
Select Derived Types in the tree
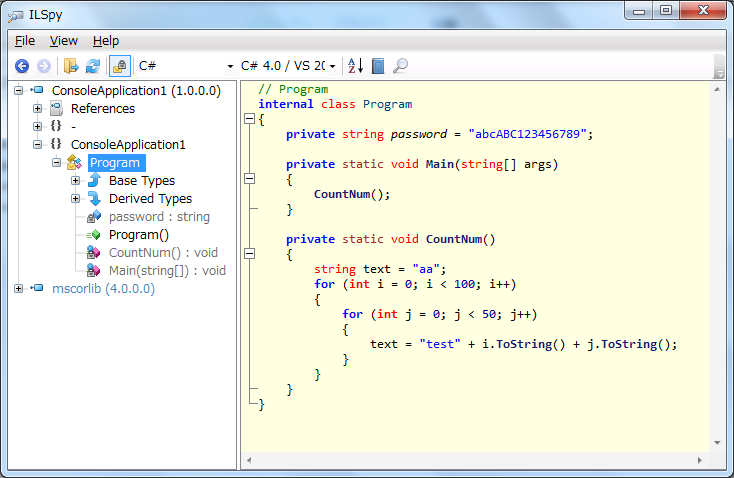tap(150, 199)
